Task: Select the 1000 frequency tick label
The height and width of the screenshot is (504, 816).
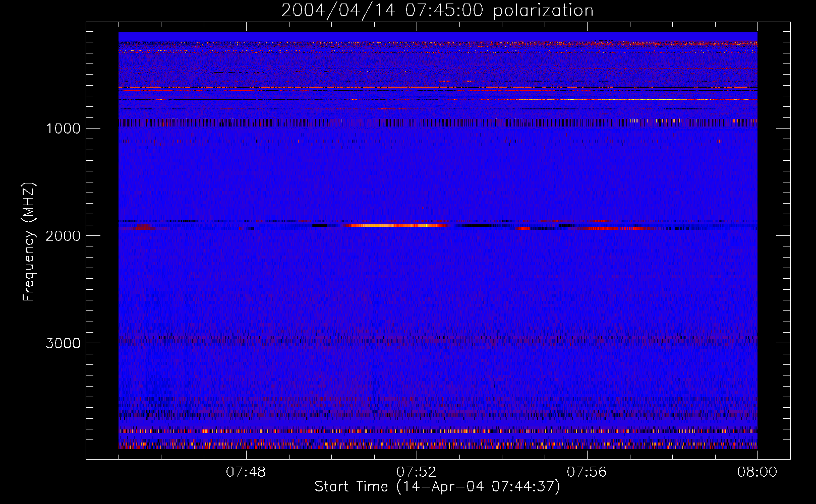Action: (63, 129)
